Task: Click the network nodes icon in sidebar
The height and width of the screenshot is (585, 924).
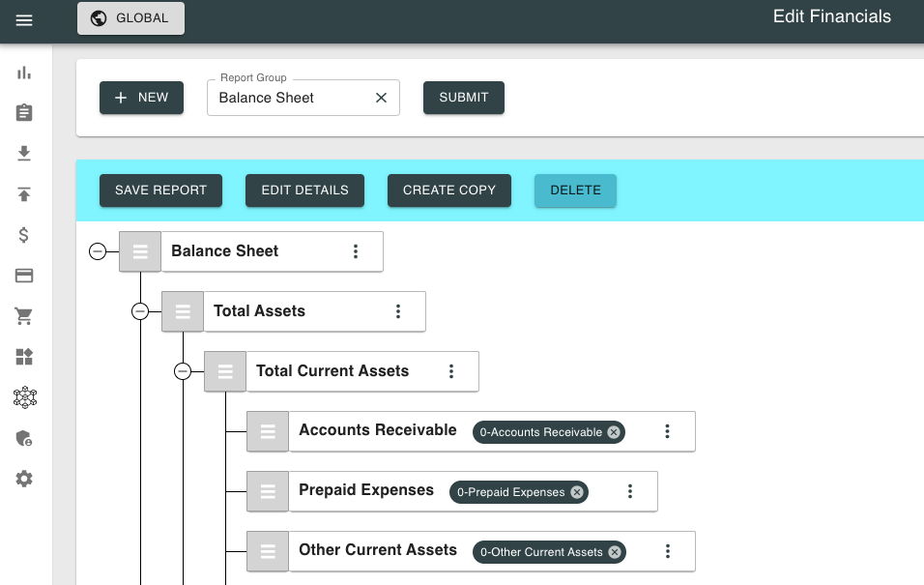Action: (x=24, y=396)
